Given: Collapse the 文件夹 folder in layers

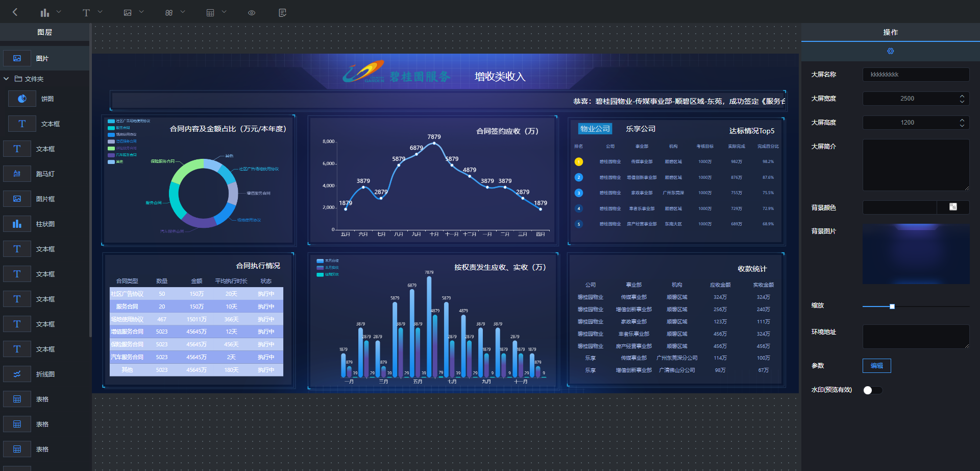Looking at the screenshot, I should coord(7,79).
